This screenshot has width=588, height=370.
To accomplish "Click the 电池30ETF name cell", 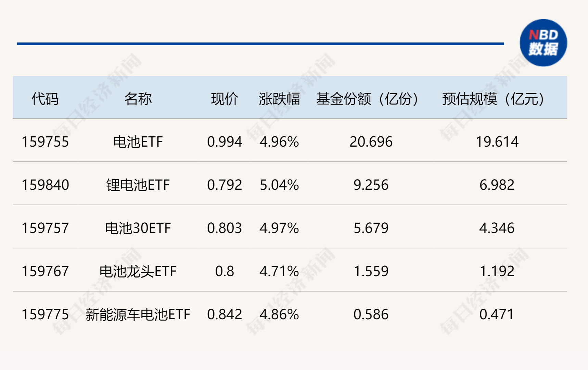I will pos(138,228).
